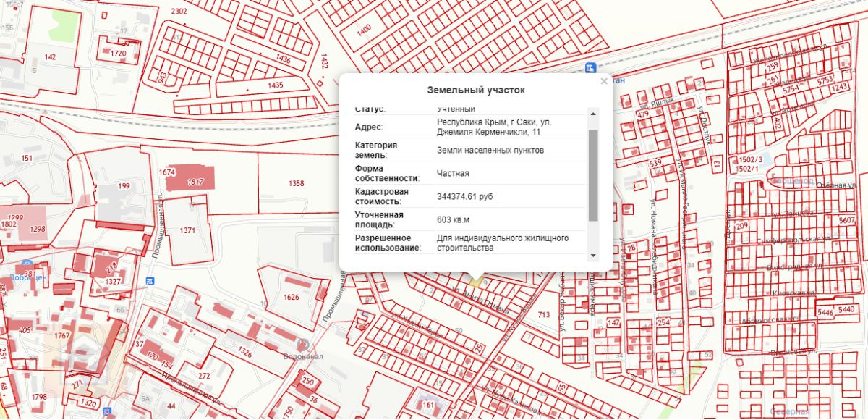
Task: Click parcel 1626 on the map
Action: point(292,297)
